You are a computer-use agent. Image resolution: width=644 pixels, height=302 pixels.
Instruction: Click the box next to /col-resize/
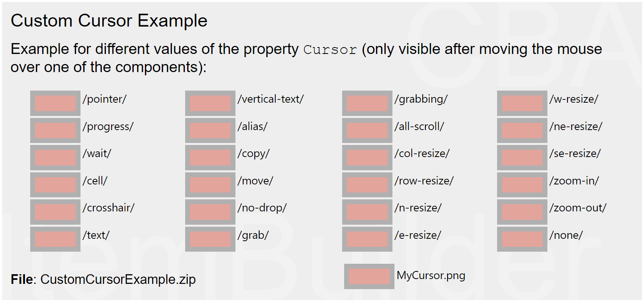tap(367, 157)
